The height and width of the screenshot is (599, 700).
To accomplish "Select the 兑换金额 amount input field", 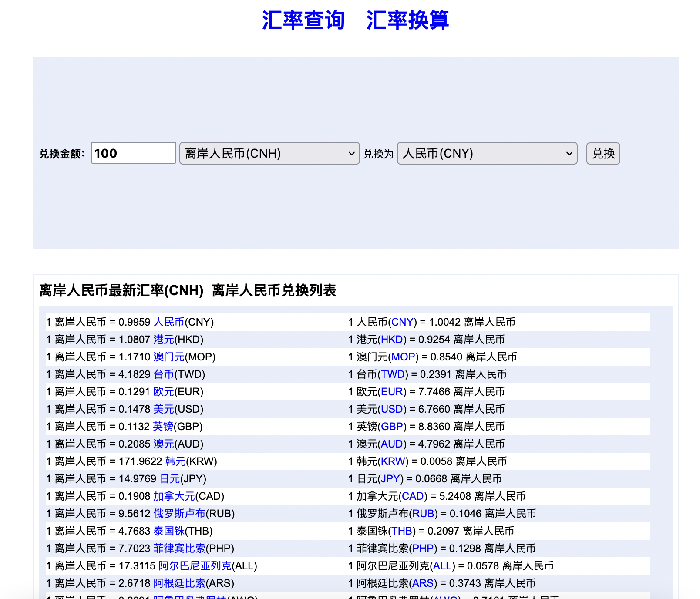I will pos(133,153).
